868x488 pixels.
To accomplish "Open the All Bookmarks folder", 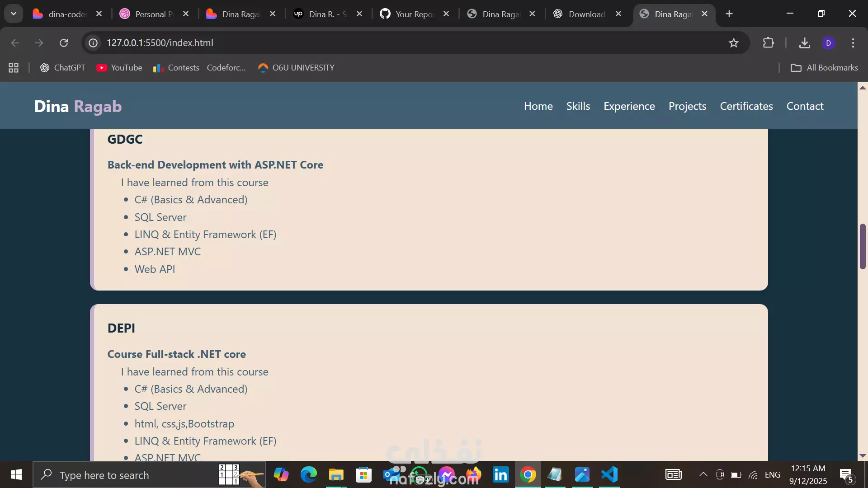I will (x=824, y=68).
